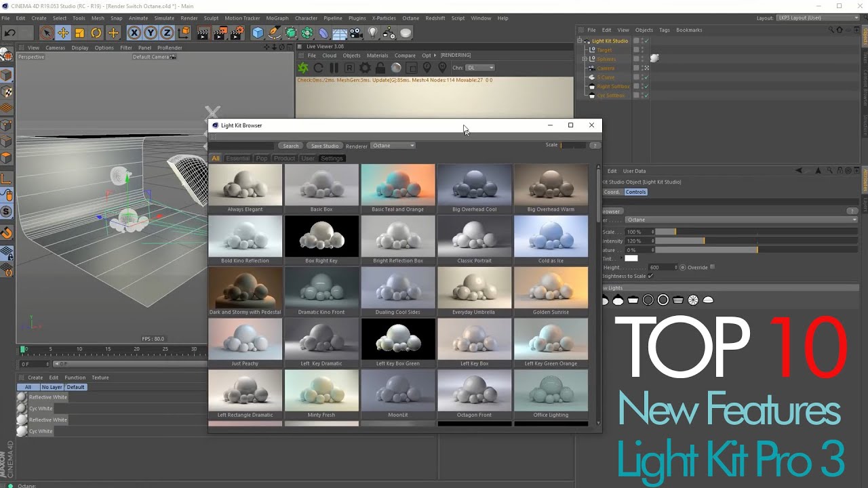Toggle the Z axis lock
Viewport: 868px width, 488px height.
pyautogui.click(x=167, y=33)
